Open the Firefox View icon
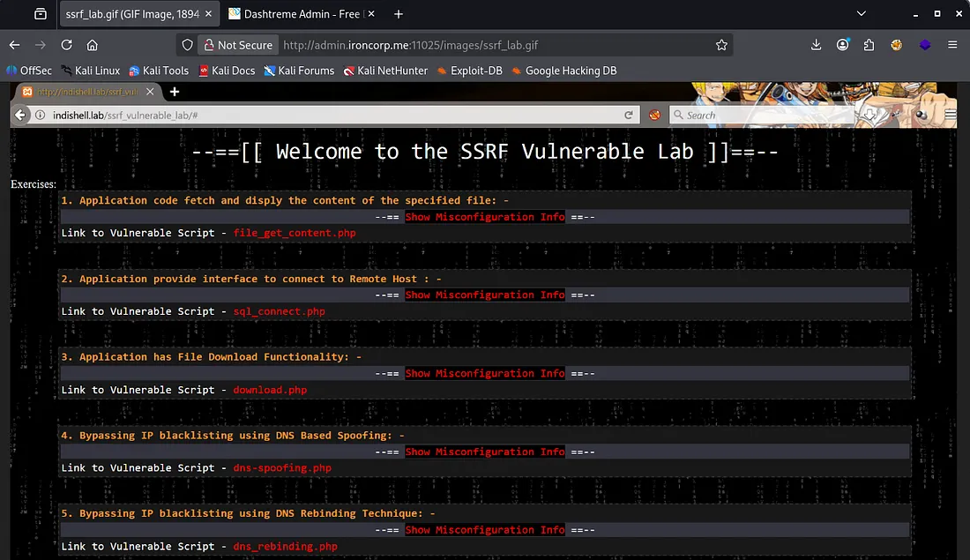 pos(41,14)
